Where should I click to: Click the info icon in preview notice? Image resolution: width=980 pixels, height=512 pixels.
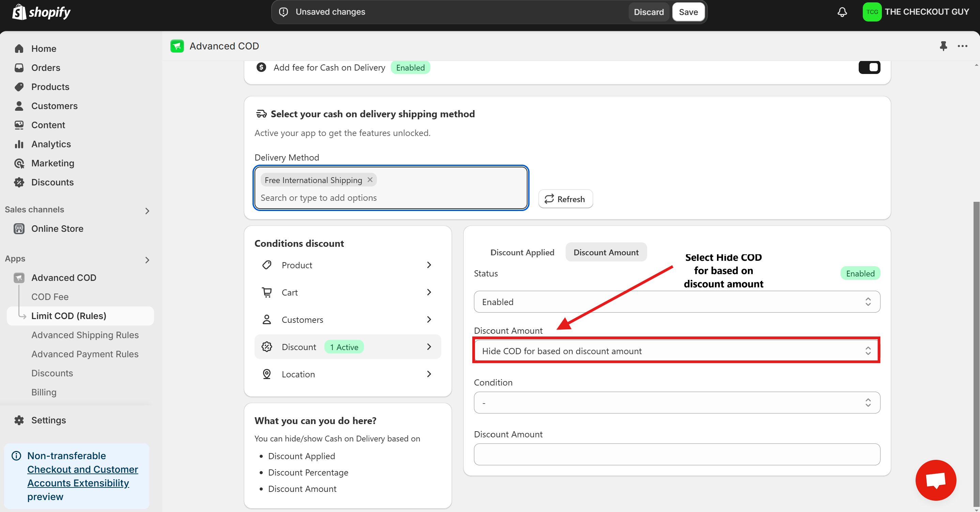pos(16,456)
